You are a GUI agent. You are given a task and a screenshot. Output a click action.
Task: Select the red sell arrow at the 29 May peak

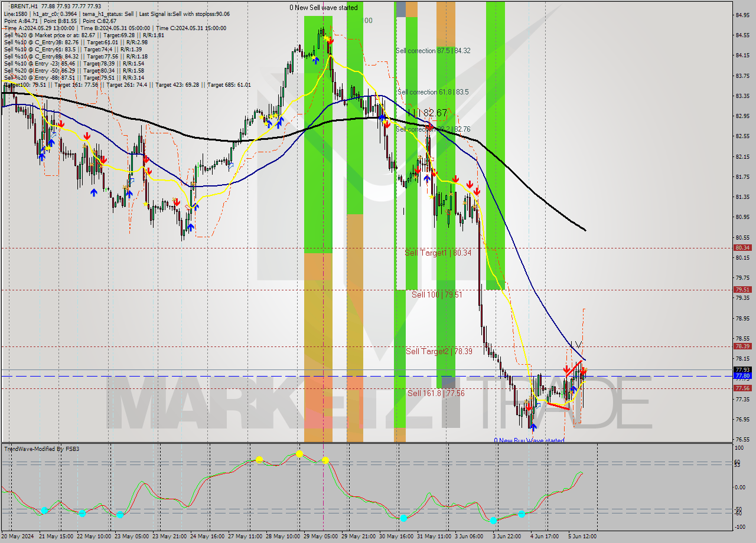pos(331,41)
